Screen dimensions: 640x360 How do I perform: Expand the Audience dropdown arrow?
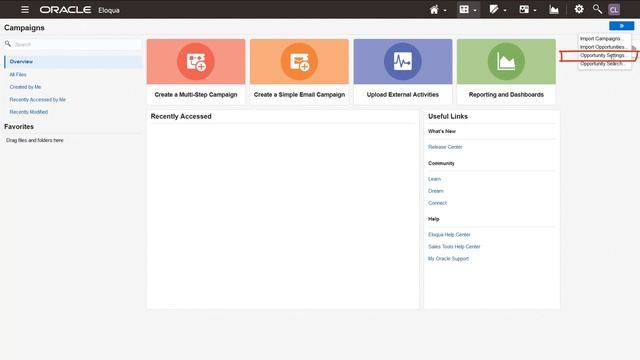coord(535,11)
